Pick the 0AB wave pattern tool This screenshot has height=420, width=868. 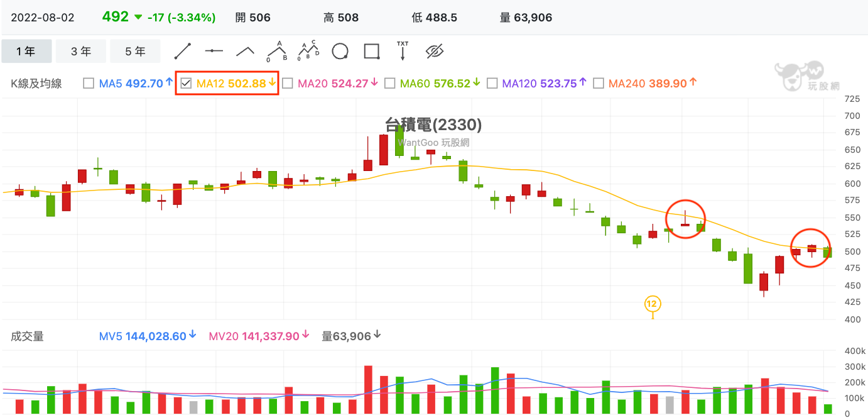pyautogui.click(x=276, y=51)
